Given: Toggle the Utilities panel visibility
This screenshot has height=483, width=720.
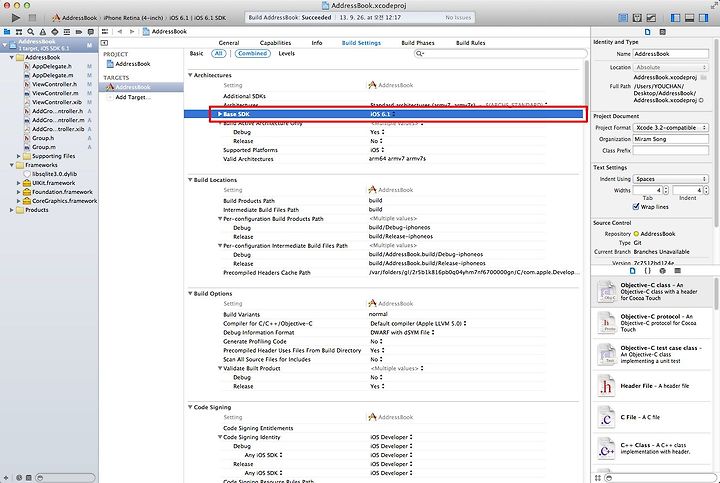Looking at the screenshot, I should [703, 17].
